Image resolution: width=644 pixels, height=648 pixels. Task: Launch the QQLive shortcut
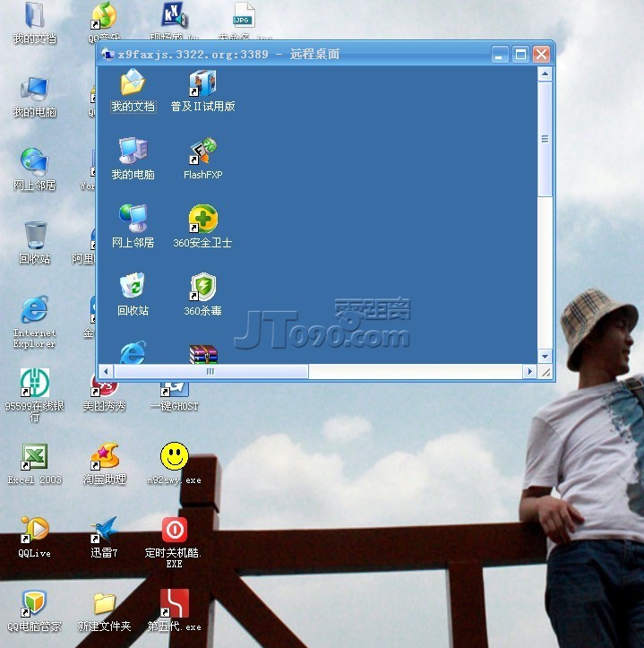[x=35, y=537]
